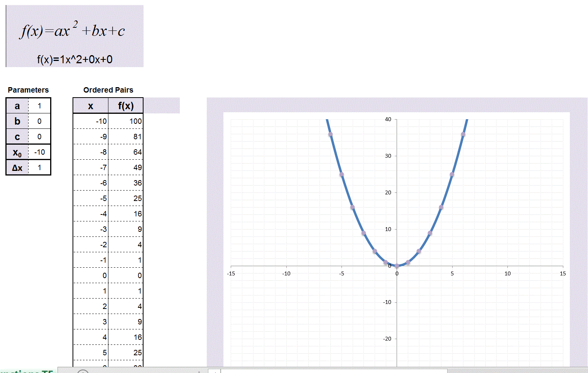Select the vertical axis label 40

click(388, 119)
